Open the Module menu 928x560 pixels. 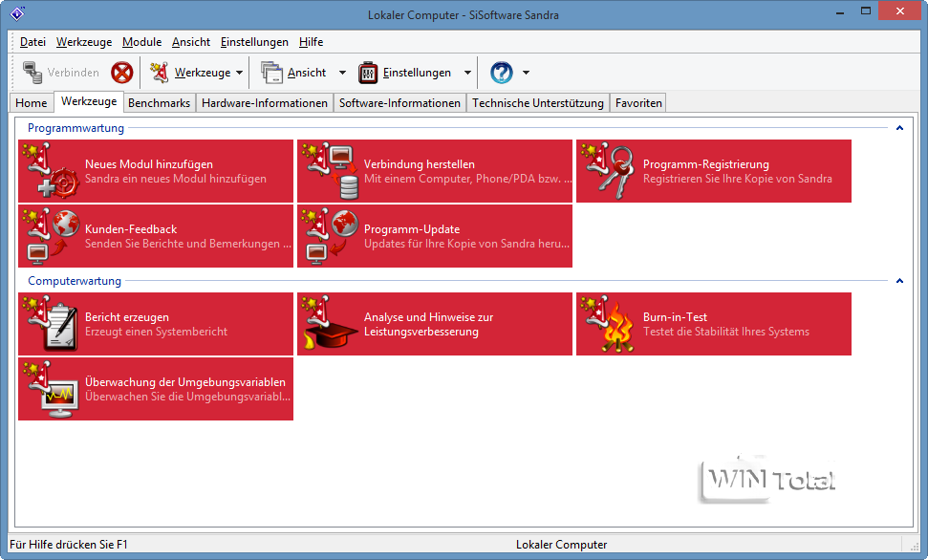[x=141, y=42]
